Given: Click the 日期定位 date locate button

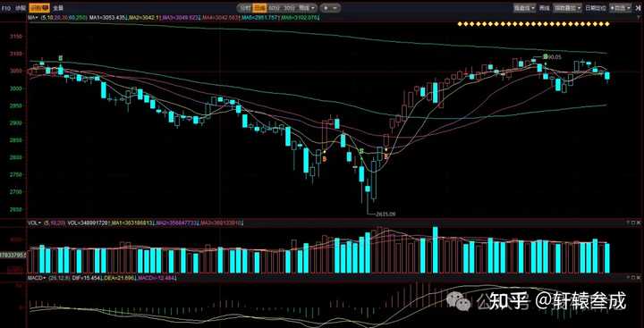Looking at the screenshot, I should pos(596,8).
